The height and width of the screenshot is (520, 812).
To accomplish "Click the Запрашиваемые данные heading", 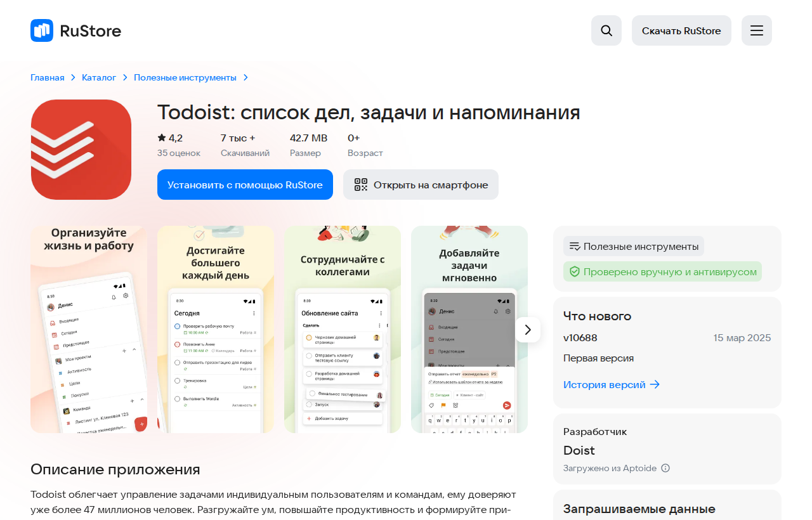I will (639, 509).
